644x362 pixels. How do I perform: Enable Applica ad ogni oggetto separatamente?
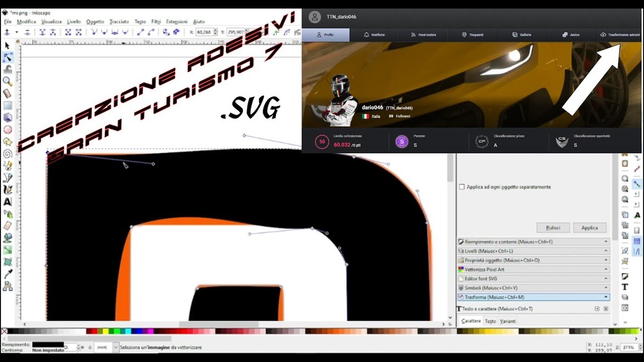[462, 187]
